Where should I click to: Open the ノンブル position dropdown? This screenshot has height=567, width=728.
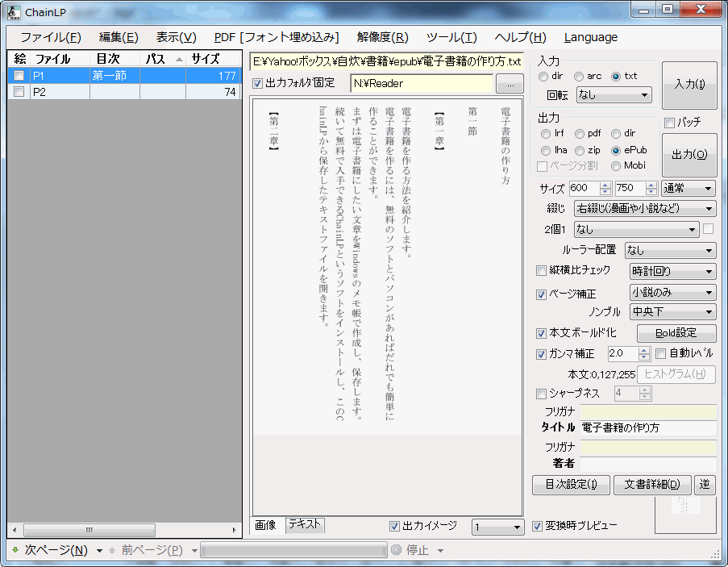(x=672, y=312)
